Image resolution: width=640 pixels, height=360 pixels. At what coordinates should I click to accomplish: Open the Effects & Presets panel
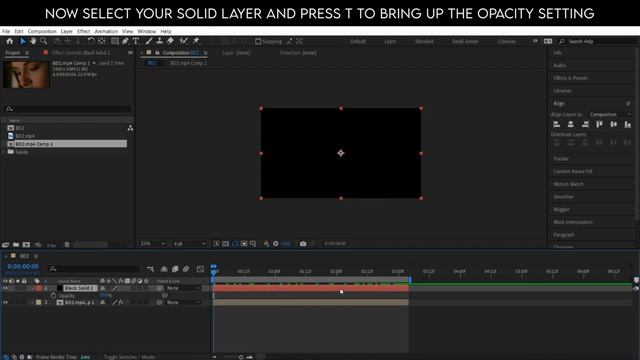(x=571, y=78)
